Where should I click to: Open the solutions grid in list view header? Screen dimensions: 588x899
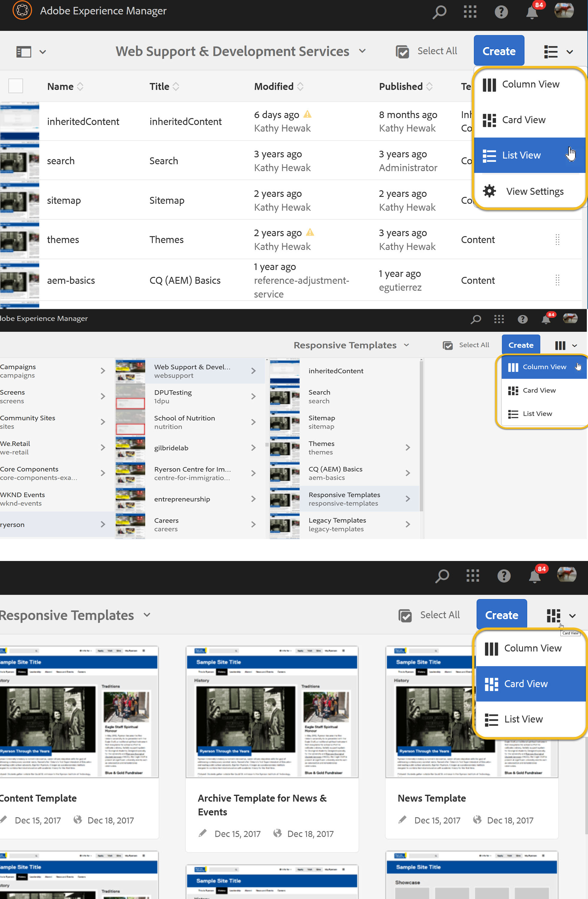pyautogui.click(x=470, y=12)
